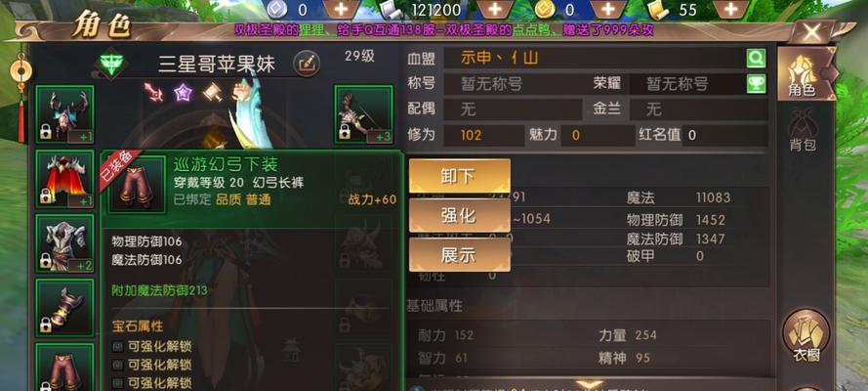Viewport: 868px width, 391px height.
Task: Open the green trophy honor icon
Action: [756, 84]
